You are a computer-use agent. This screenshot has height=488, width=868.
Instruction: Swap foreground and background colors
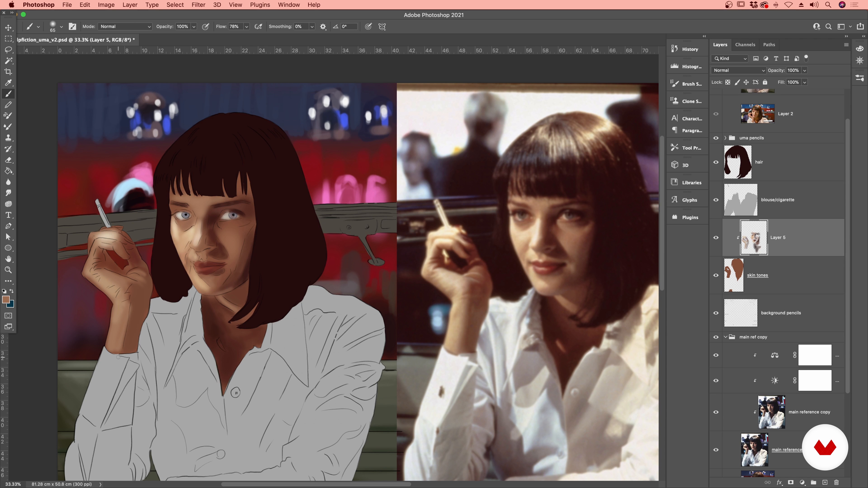click(x=12, y=291)
